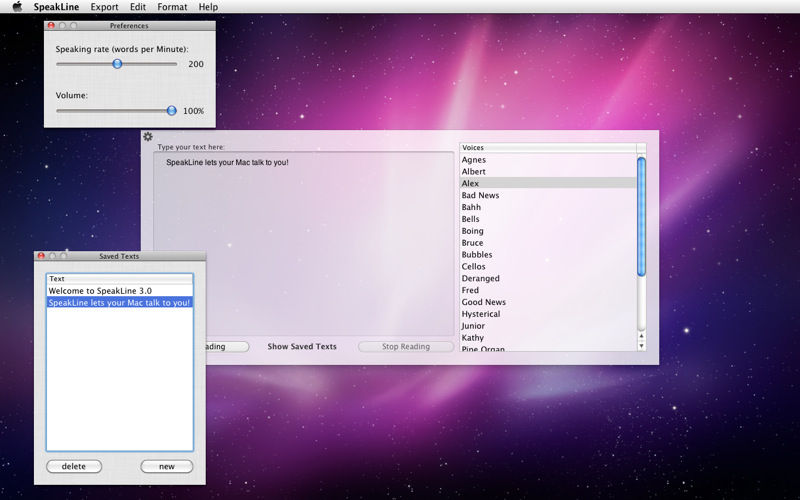Click the delete button in Saved Texts
The image size is (800, 500).
74,466
